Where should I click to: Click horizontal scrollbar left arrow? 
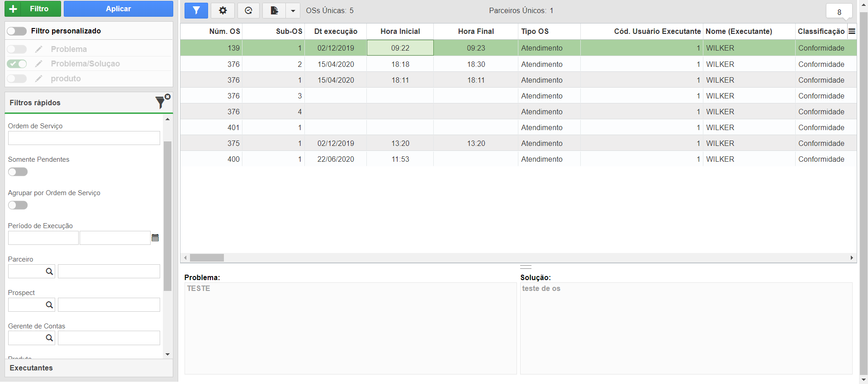click(x=185, y=258)
